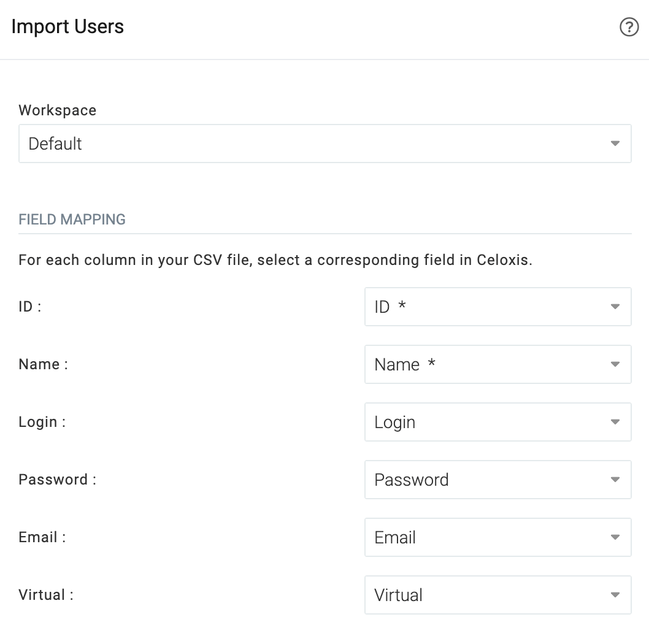Click the caret icon in the Login dropdown
The height and width of the screenshot is (644, 649).
tap(615, 422)
